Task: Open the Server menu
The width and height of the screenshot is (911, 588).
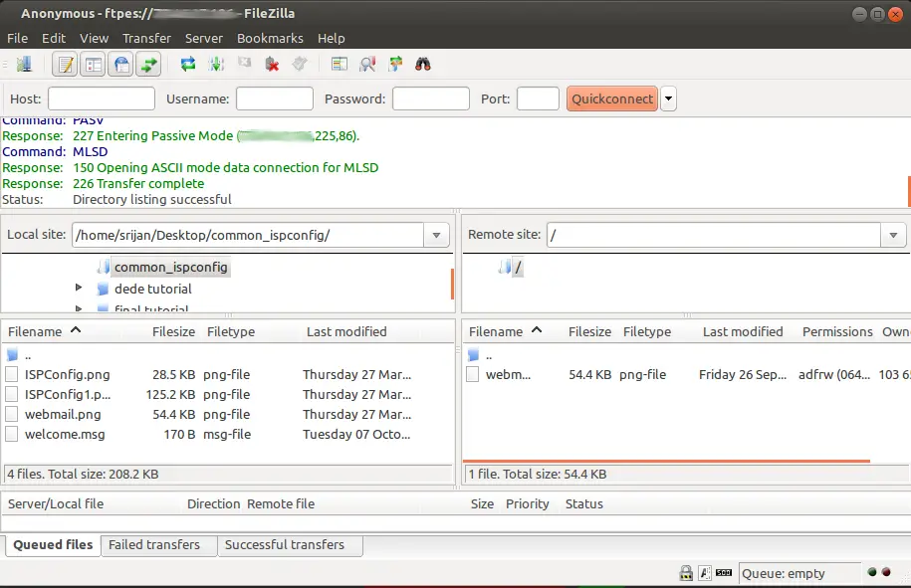Action: point(204,39)
